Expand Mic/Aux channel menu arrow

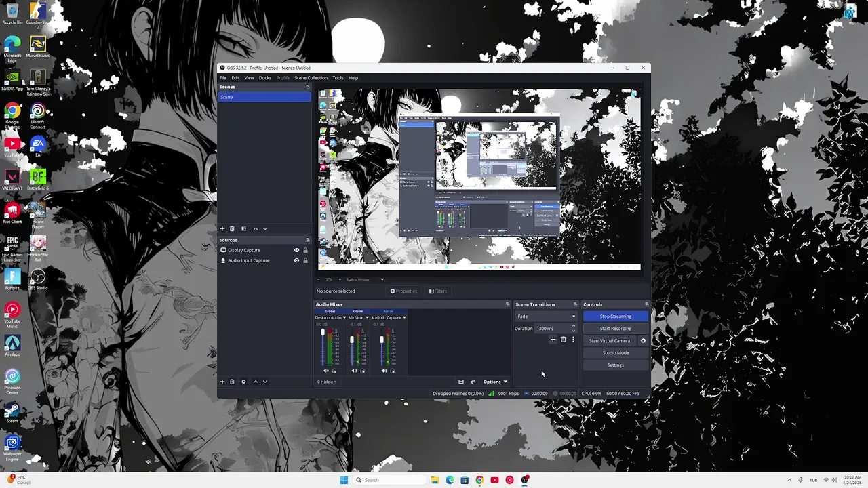click(367, 318)
